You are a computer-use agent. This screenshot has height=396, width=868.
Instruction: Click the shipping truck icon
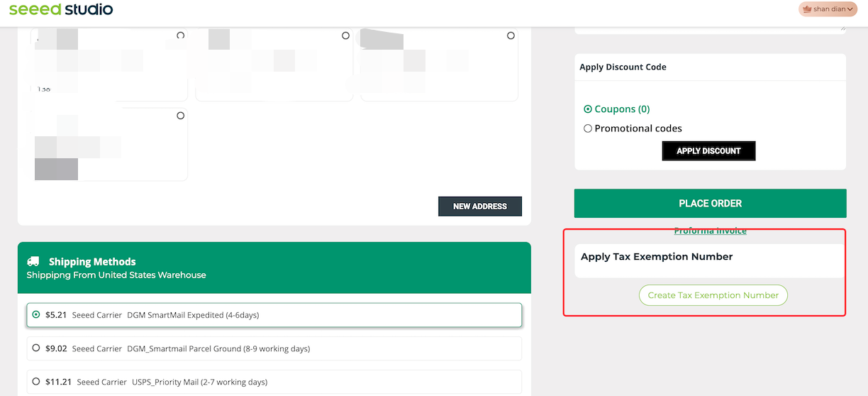click(x=33, y=262)
